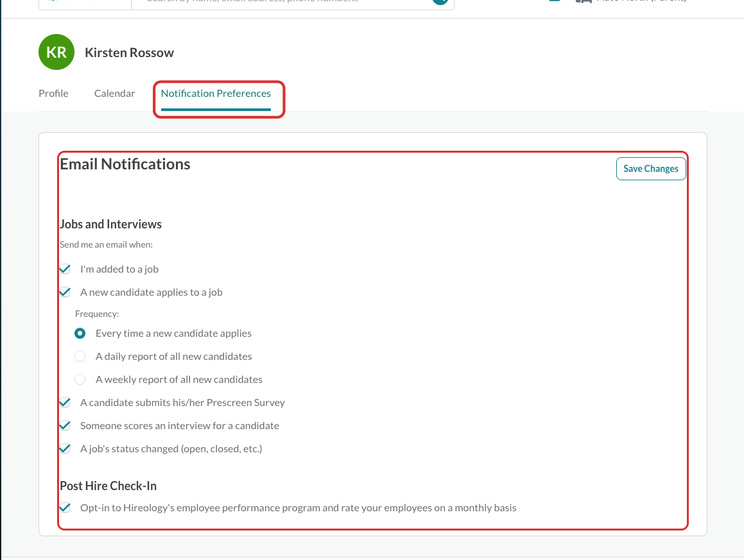Click the Save Changes button

click(x=650, y=169)
